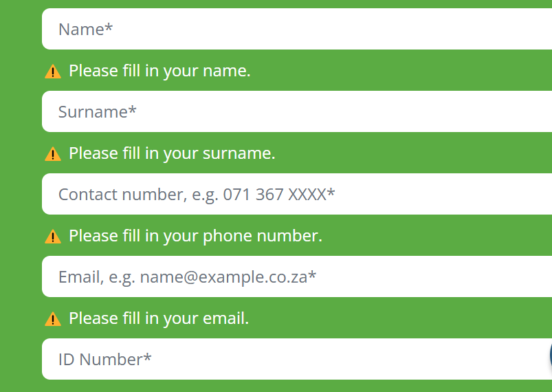
Task: Focus the Name* input field
Action: 297,29
